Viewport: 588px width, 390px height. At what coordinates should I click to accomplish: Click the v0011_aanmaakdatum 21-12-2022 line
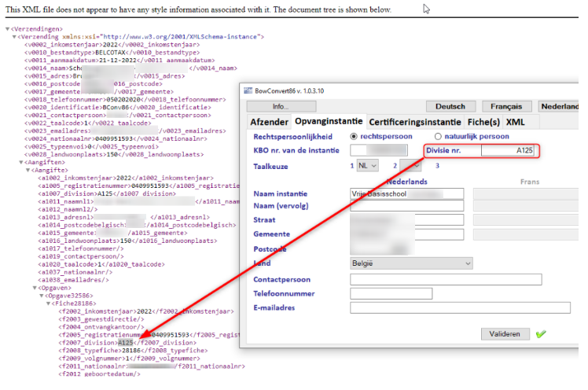pos(119,61)
